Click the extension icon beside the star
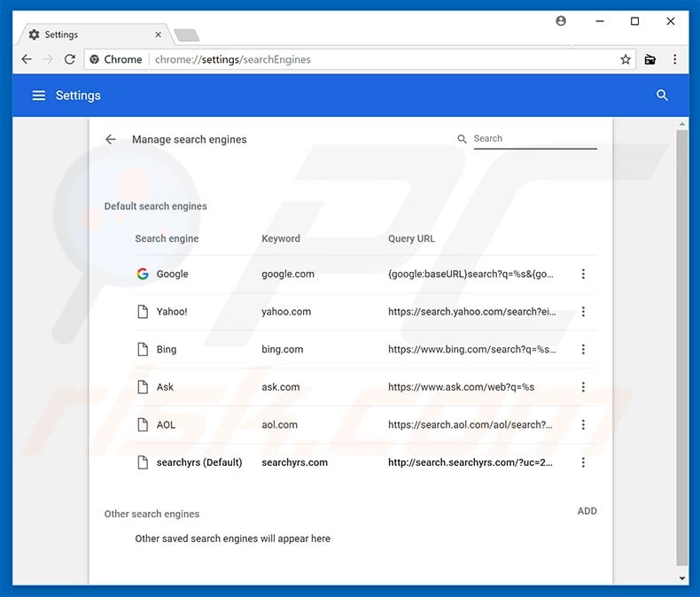Screen dimensions: 700x597 (650, 59)
